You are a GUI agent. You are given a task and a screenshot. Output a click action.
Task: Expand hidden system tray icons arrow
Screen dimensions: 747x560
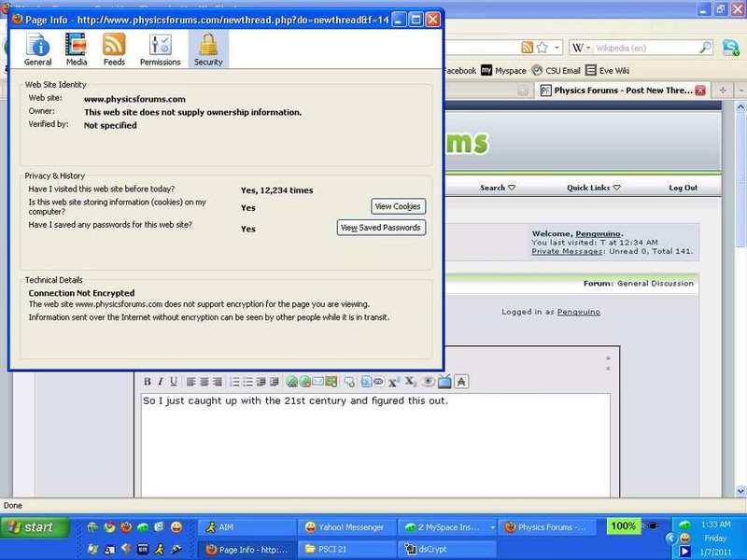[x=669, y=539]
